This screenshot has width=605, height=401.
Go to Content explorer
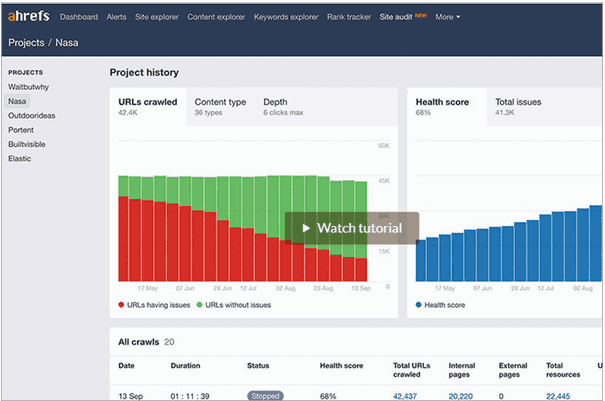pyautogui.click(x=216, y=17)
